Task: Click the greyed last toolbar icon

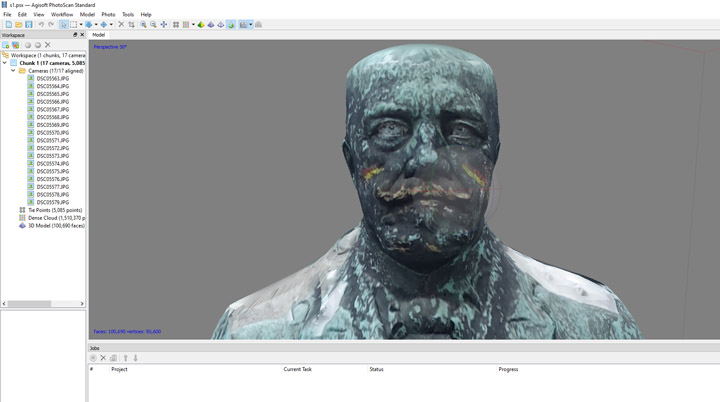Action: [x=259, y=24]
